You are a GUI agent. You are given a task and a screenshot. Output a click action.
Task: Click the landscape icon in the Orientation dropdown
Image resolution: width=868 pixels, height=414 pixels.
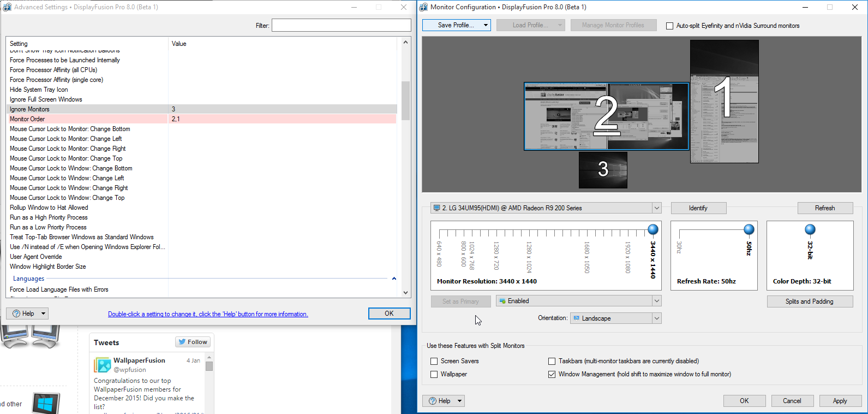(576, 318)
